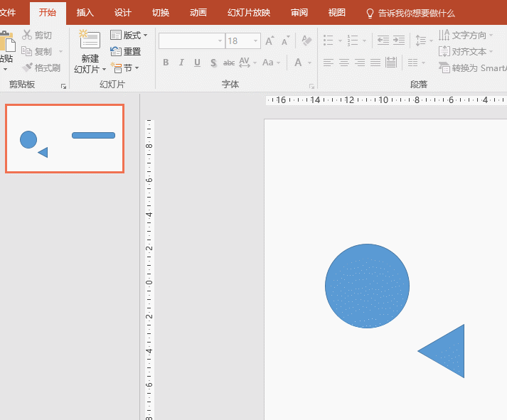This screenshot has height=420, width=507.
Task: Switch to the Insert (插入) tab
Action: click(85, 13)
